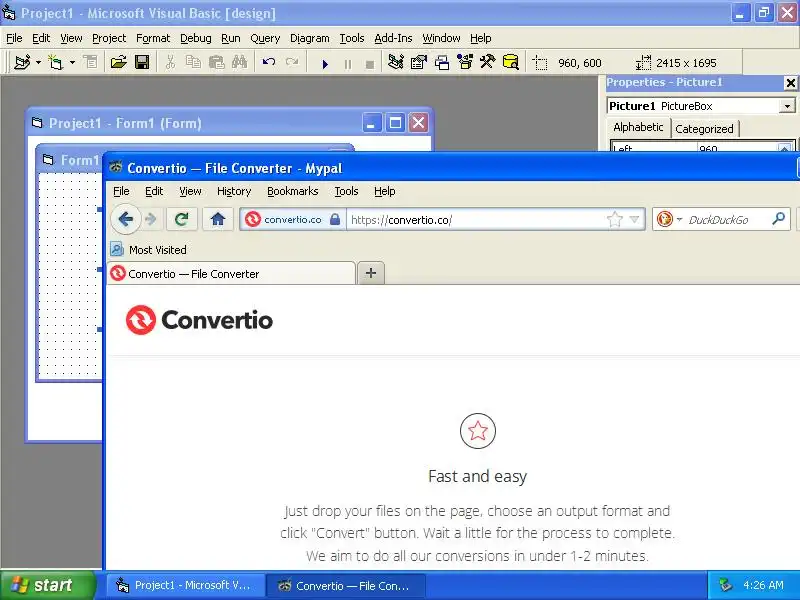Open the Add-Ins menu
The width and height of the screenshot is (800, 600).
393,38
